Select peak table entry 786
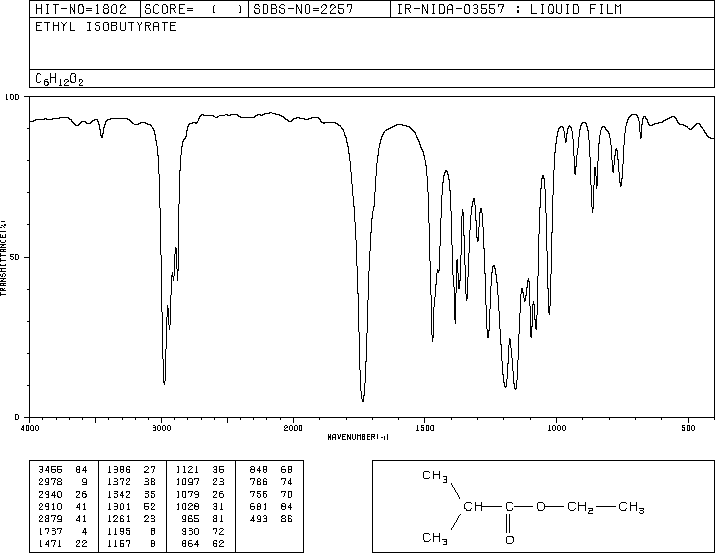This screenshot has height=553, width=715. click(x=259, y=482)
